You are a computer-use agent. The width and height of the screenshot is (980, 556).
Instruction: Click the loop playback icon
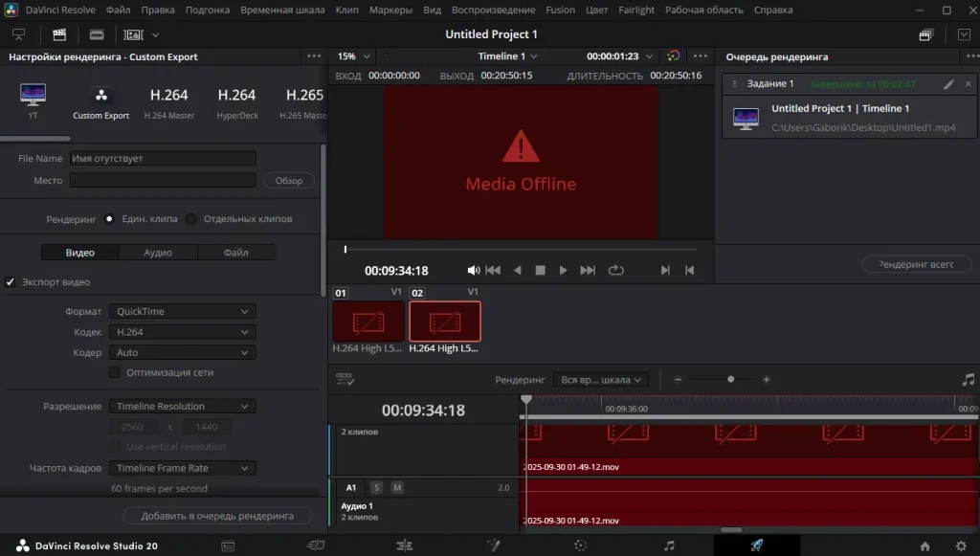[x=615, y=271]
